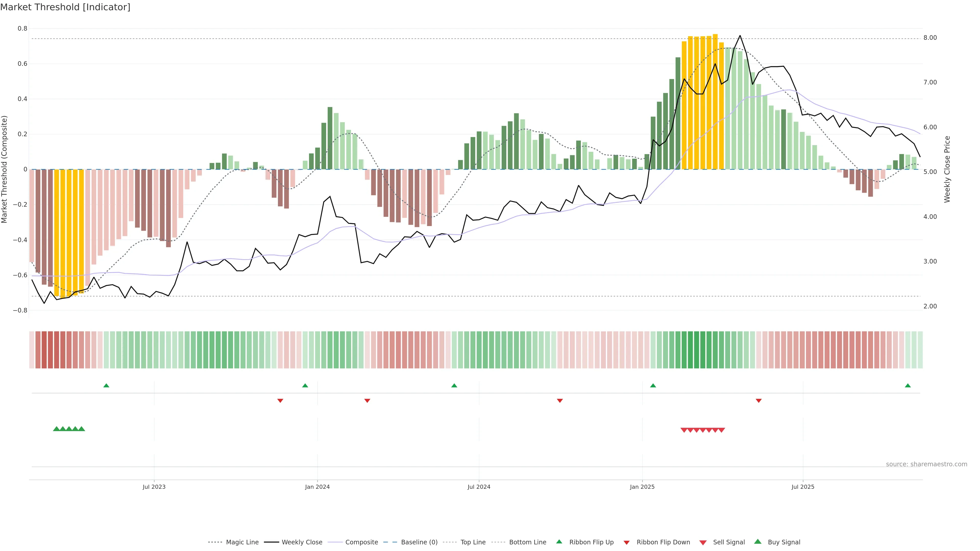Click the rightmost green Ribbon Flip Up marker
This screenshot has width=980, height=551.
pyautogui.click(x=908, y=386)
